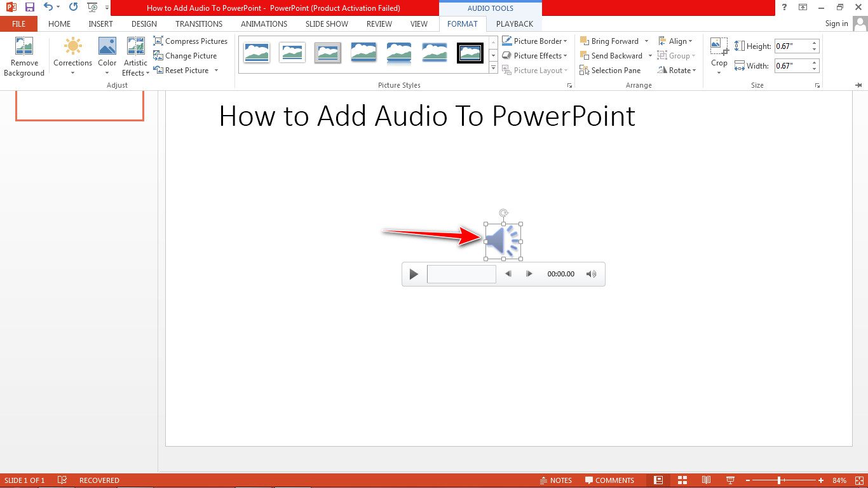The height and width of the screenshot is (488, 868).
Task: Switch to the SLIDE SHOW tab
Action: point(327,24)
